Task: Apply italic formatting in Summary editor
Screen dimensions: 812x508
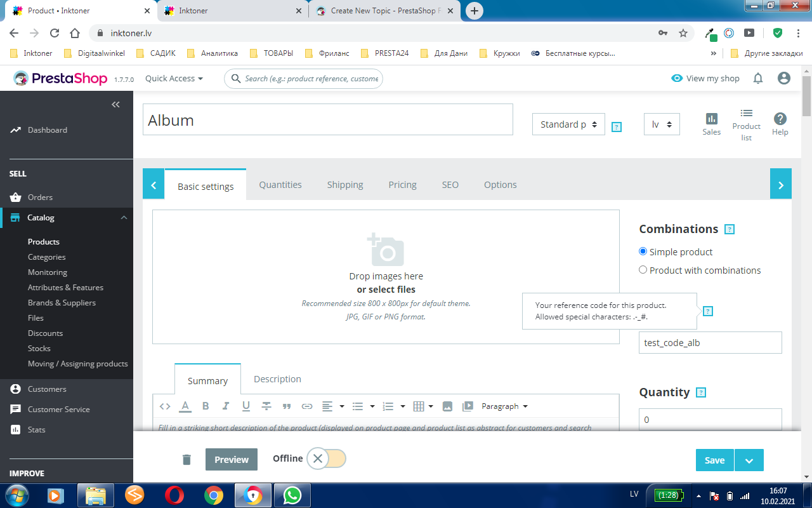Action: 226,406
